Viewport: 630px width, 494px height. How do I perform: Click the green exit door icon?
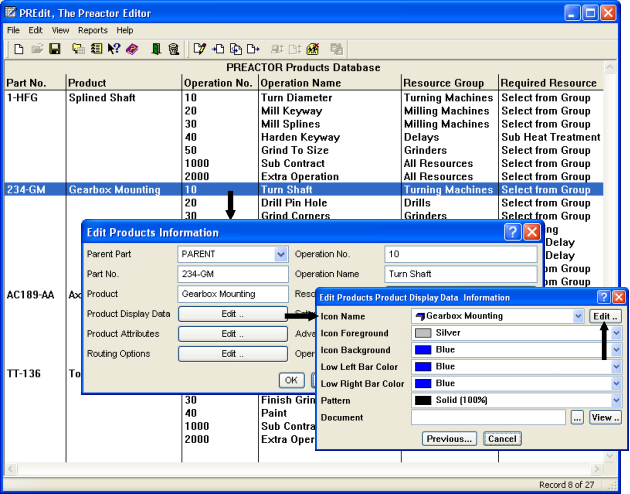coord(156,49)
